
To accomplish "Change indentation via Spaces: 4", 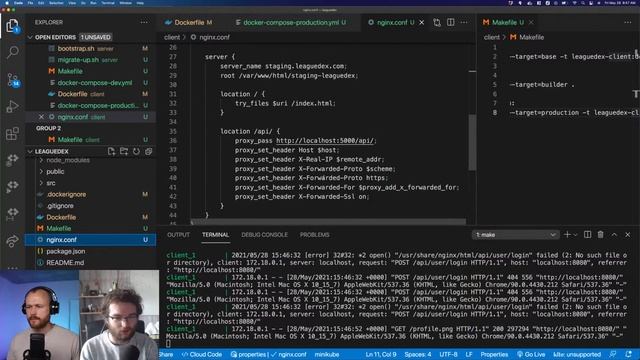I will (418, 354).
